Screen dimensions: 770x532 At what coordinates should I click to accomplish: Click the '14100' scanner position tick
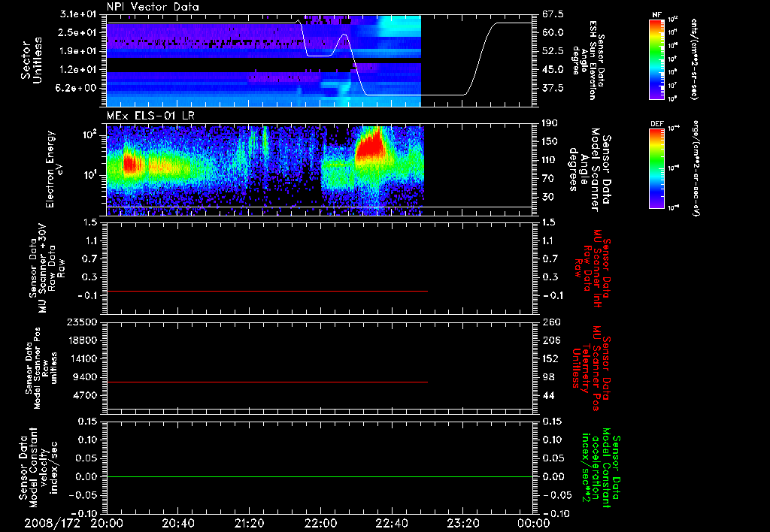pos(82,358)
